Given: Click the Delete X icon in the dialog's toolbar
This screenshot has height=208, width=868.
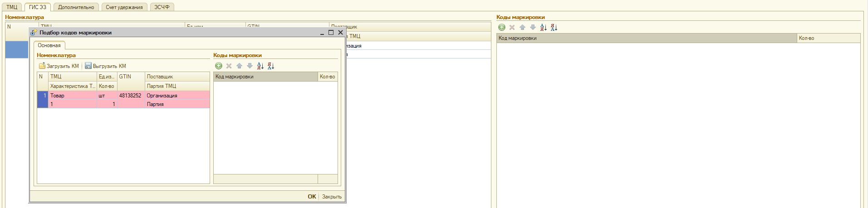Looking at the screenshot, I should 229,66.
